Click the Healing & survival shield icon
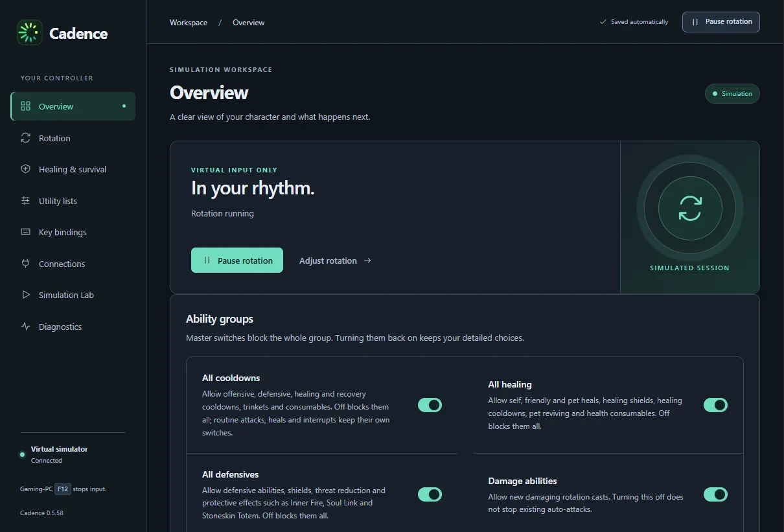 coord(26,169)
